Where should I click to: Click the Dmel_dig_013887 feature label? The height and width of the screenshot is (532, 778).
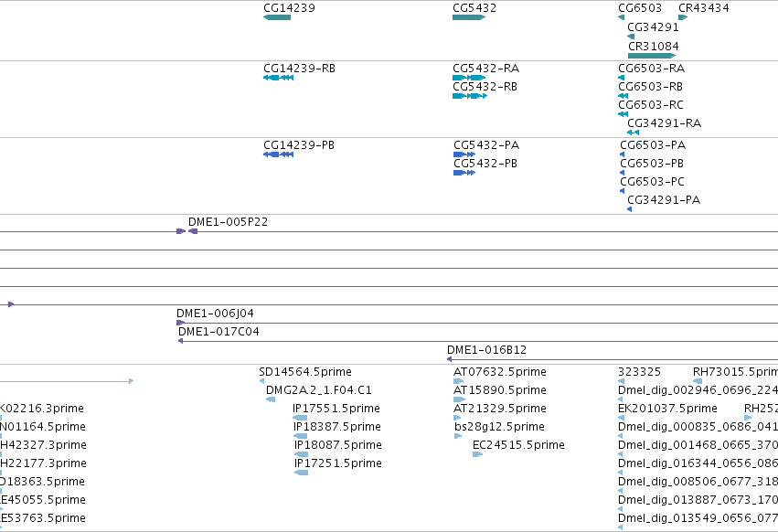pos(698,500)
